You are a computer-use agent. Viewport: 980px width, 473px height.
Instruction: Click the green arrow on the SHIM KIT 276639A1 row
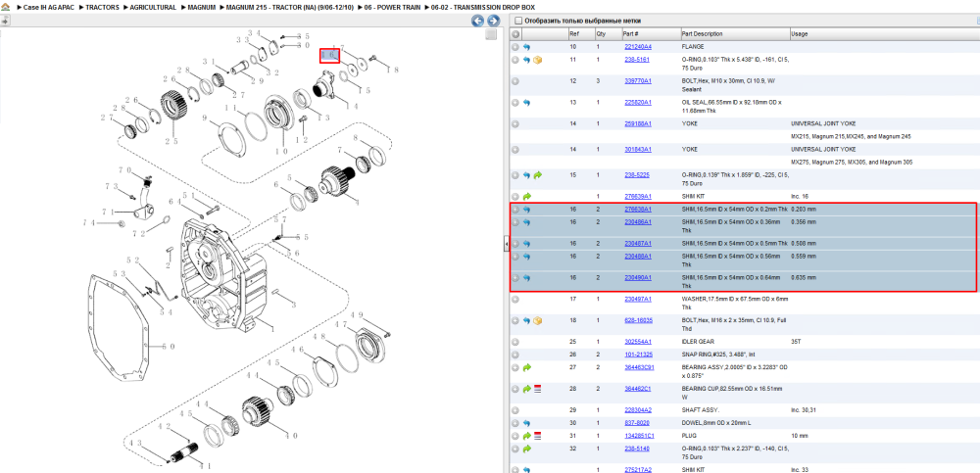click(526, 196)
